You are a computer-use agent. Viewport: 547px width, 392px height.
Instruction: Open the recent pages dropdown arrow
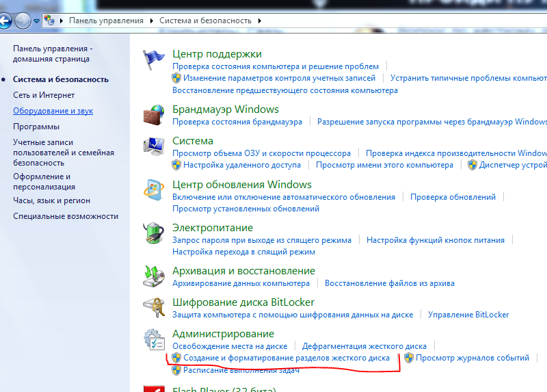click(x=36, y=21)
